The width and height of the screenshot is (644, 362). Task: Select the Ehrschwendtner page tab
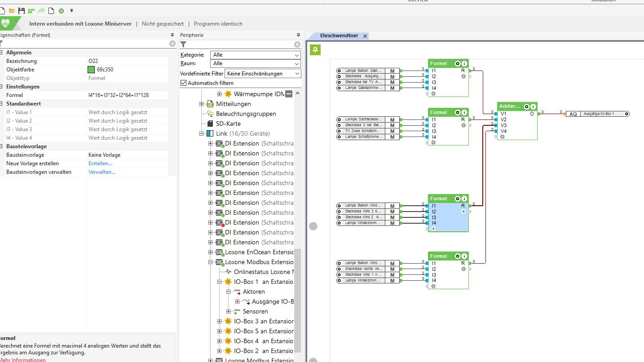[339, 35]
